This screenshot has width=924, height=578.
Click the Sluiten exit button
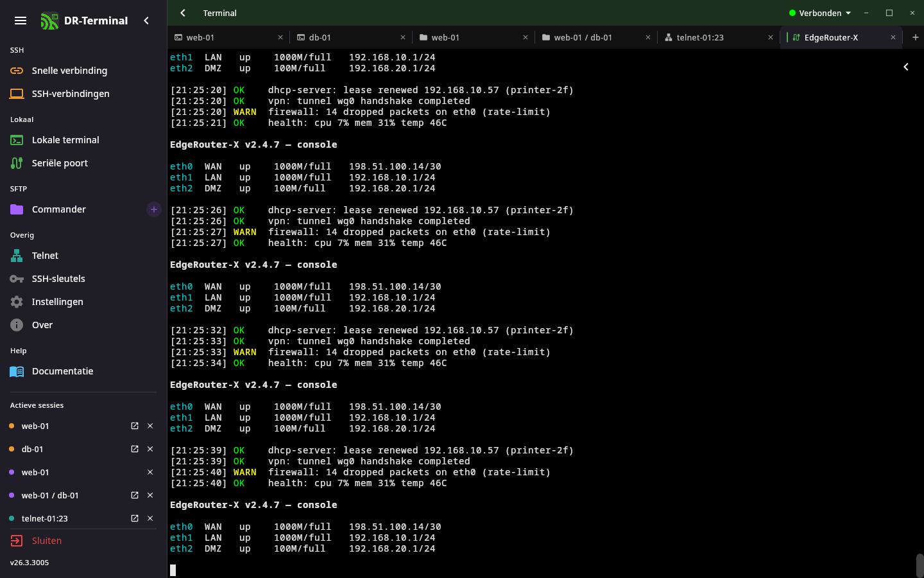pyautogui.click(x=83, y=541)
